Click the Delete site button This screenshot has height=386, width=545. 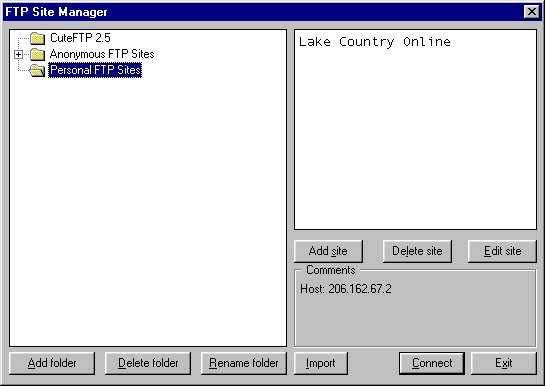tap(417, 251)
